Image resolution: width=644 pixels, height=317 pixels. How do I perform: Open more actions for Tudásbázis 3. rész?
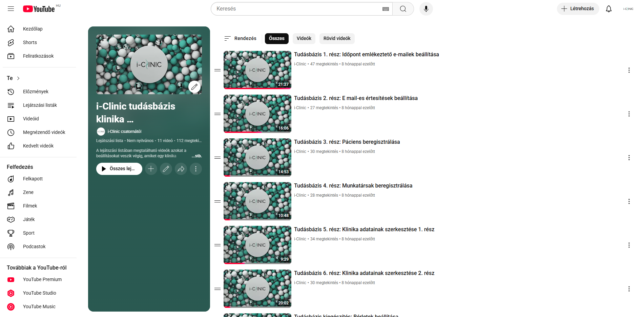pyautogui.click(x=629, y=158)
